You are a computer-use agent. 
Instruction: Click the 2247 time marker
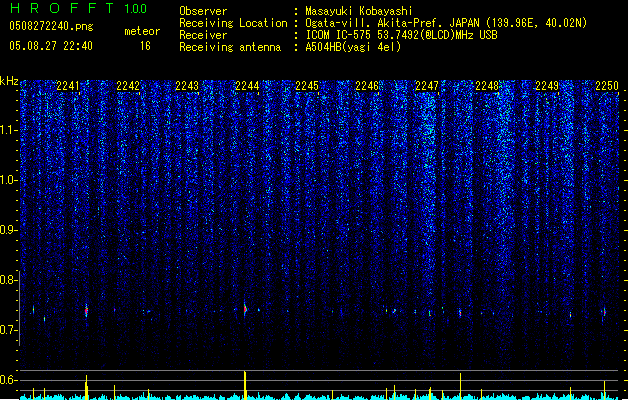tap(427, 86)
